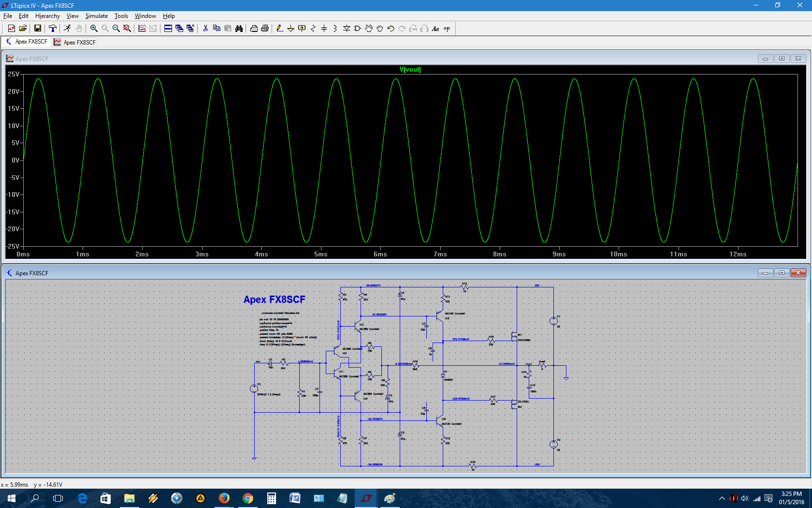The image size is (812, 508).
Task: Open the Windows Start menu
Action: tap(12, 498)
